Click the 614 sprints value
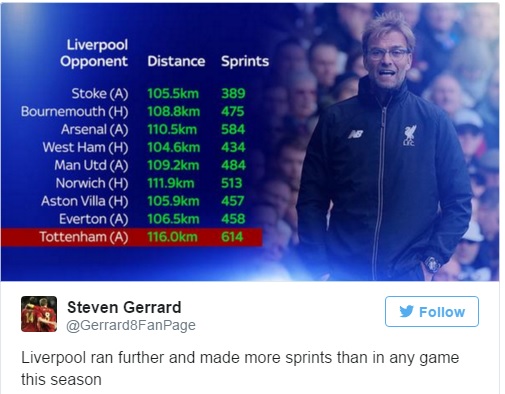505x394 pixels. click(x=232, y=237)
